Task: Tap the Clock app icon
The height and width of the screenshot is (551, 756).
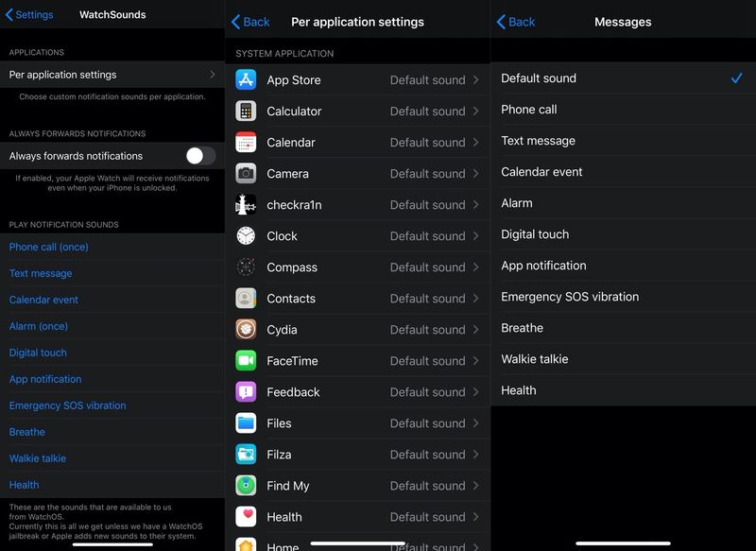Action: 246,236
